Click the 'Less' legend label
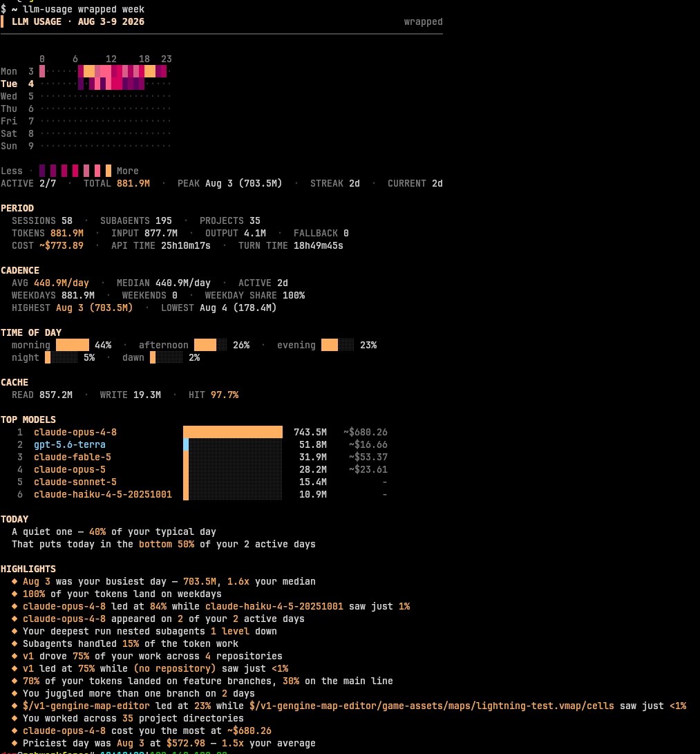The image size is (700, 754). 12,171
